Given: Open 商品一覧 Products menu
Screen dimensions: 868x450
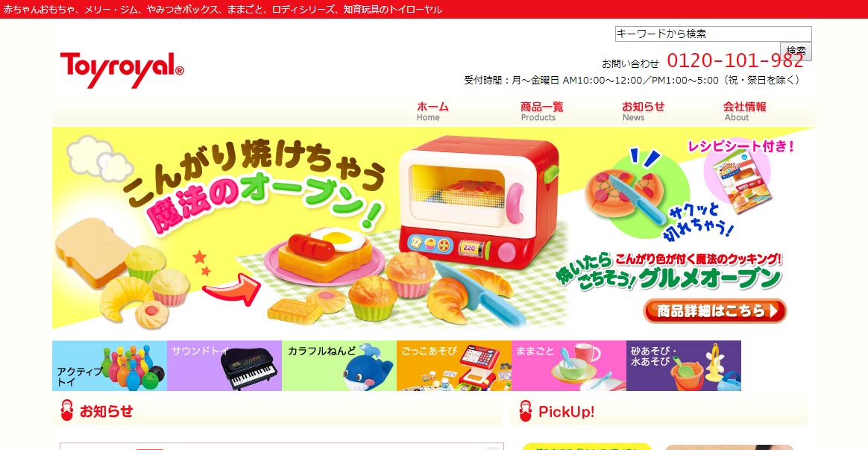Looking at the screenshot, I should tap(541, 111).
